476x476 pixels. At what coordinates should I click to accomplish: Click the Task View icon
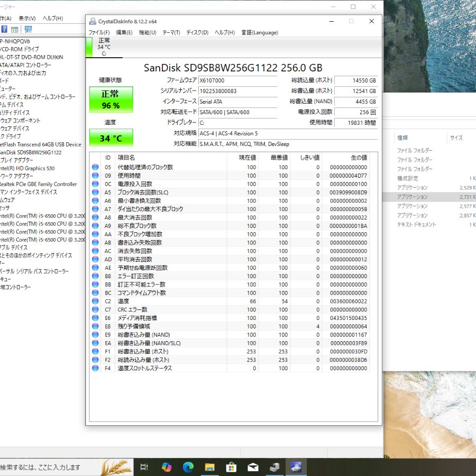pos(144,466)
